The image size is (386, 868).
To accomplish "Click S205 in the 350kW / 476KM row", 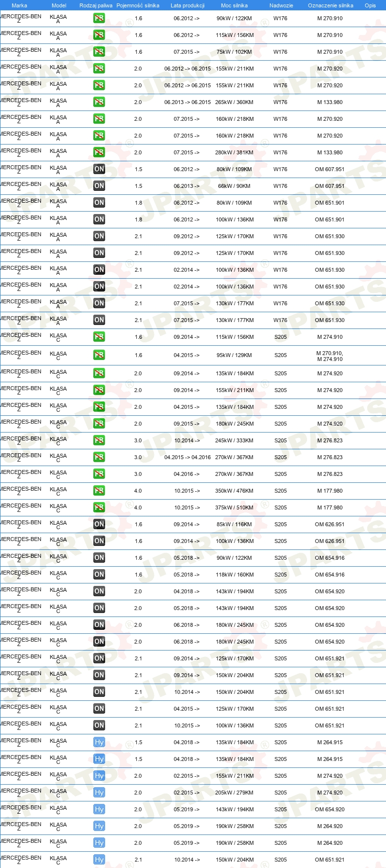I will click(280, 491).
